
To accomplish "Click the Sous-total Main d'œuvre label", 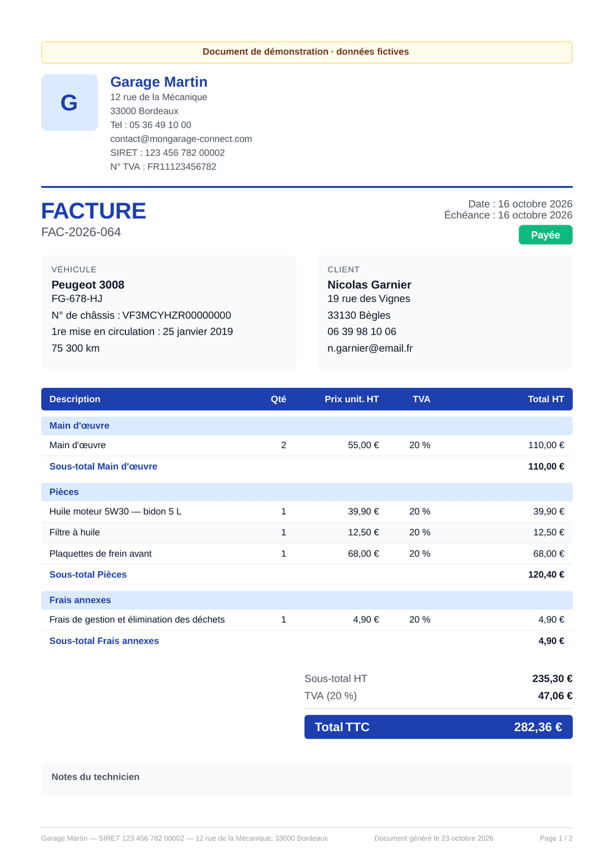I will 103,467.
